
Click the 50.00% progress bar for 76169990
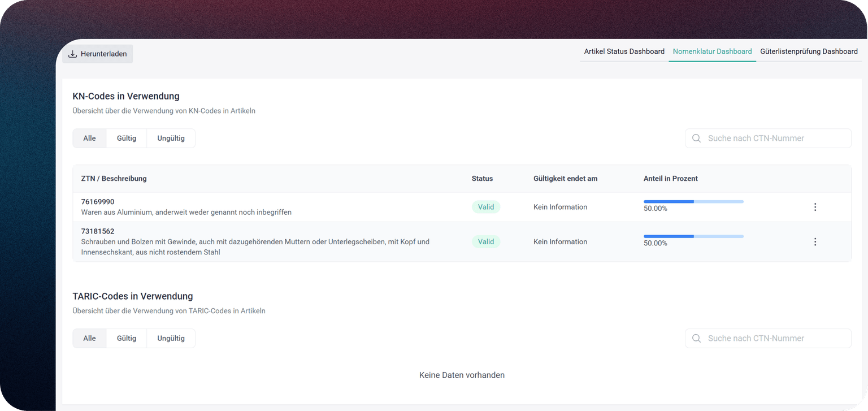(692, 201)
